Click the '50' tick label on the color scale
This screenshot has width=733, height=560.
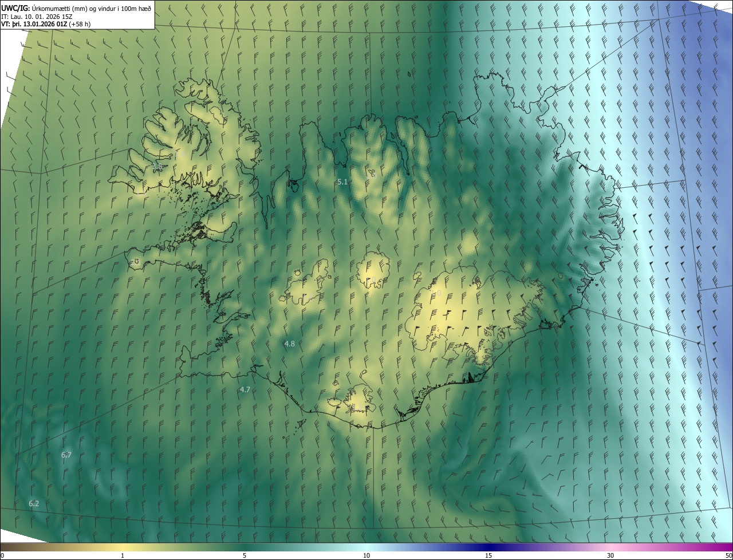pos(728,555)
